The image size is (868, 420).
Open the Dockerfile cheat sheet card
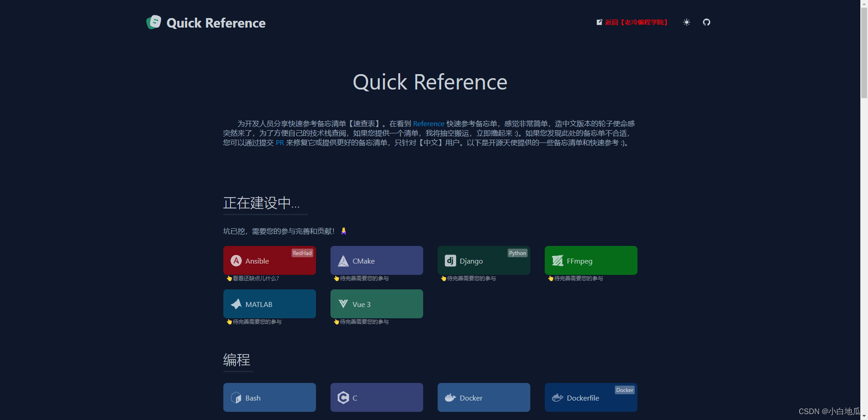(x=591, y=397)
